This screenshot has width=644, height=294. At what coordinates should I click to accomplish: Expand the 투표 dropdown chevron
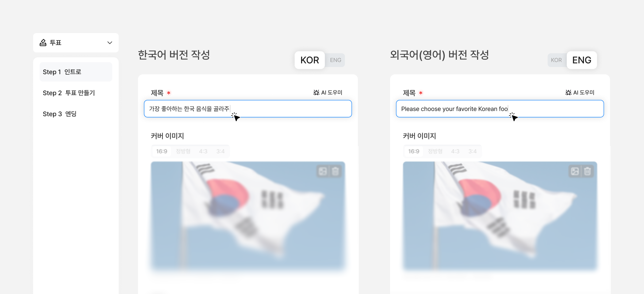pos(109,43)
